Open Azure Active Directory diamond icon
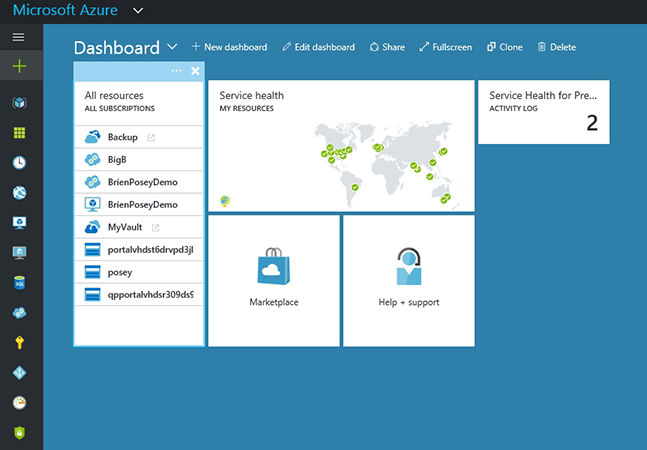 19,372
